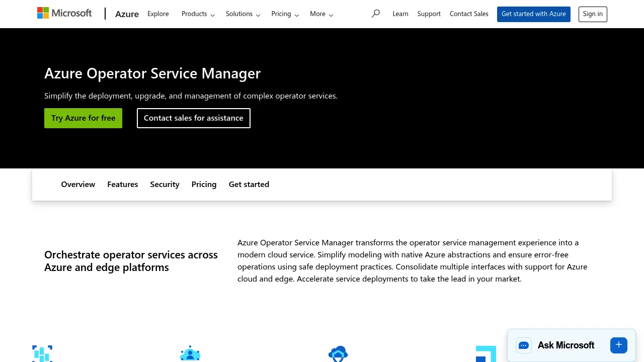Click the "Orchestrate operator services across" heading
The width and height of the screenshot is (644, 362).
click(x=131, y=261)
